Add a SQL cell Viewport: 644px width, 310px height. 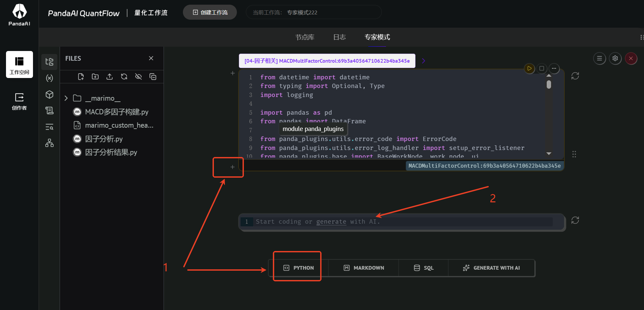pos(423,268)
